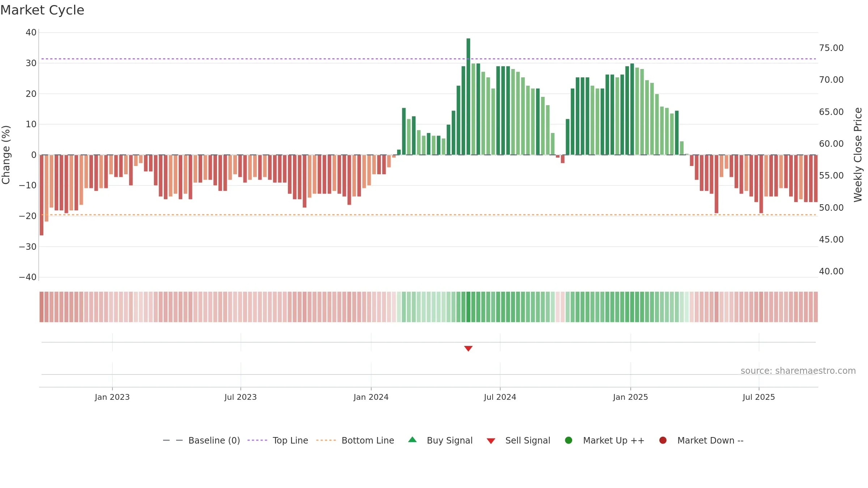Click the 30 tick on Change axis
The image size is (868, 488).
pyautogui.click(x=31, y=63)
